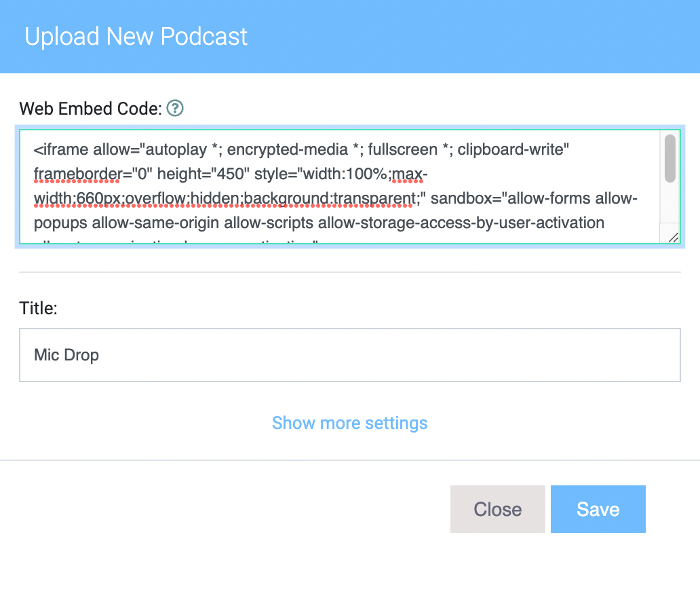Click the sandbox attribute in the embed code
The height and width of the screenshot is (596, 700).
(x=462, y=198)
